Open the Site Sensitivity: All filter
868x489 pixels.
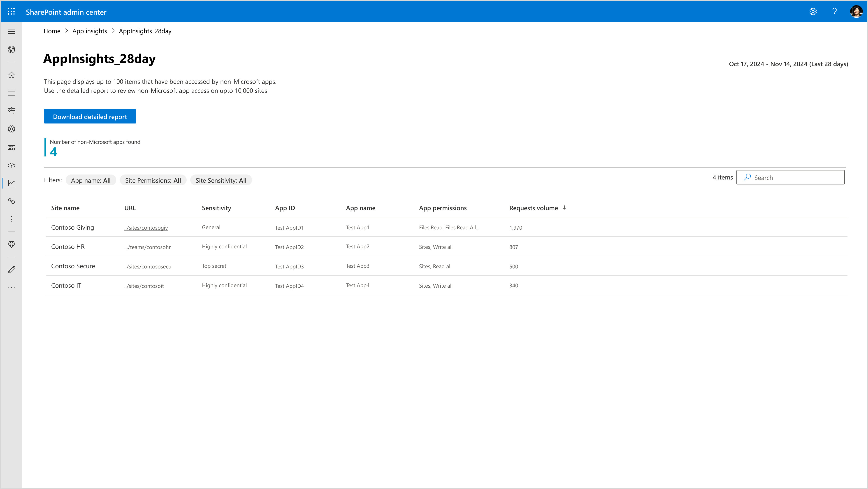221,180
